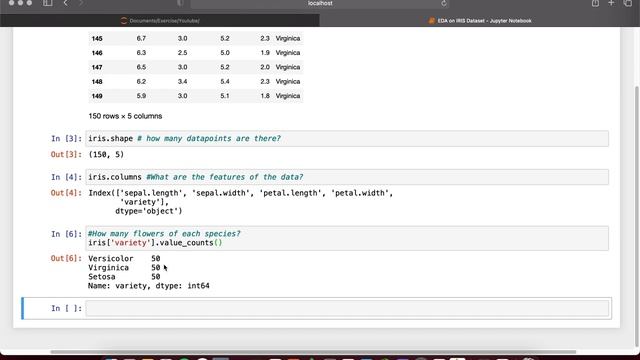Click row index 149 in the table
This screenshot has width=640, height=360.
97,96
